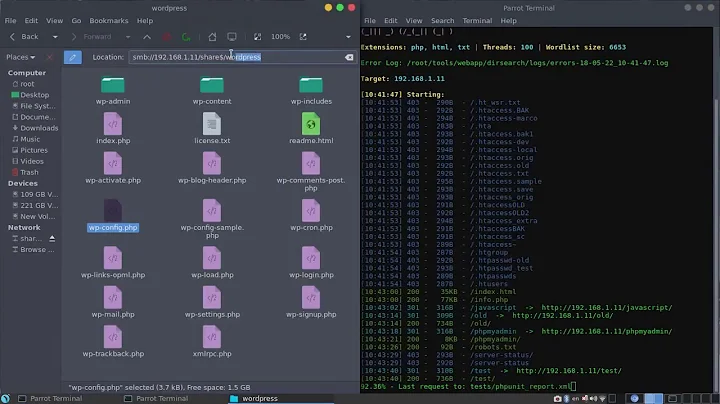Select the wp-config-sample.php file
Viewport: 720px width, 404px height.
point(212,219)
